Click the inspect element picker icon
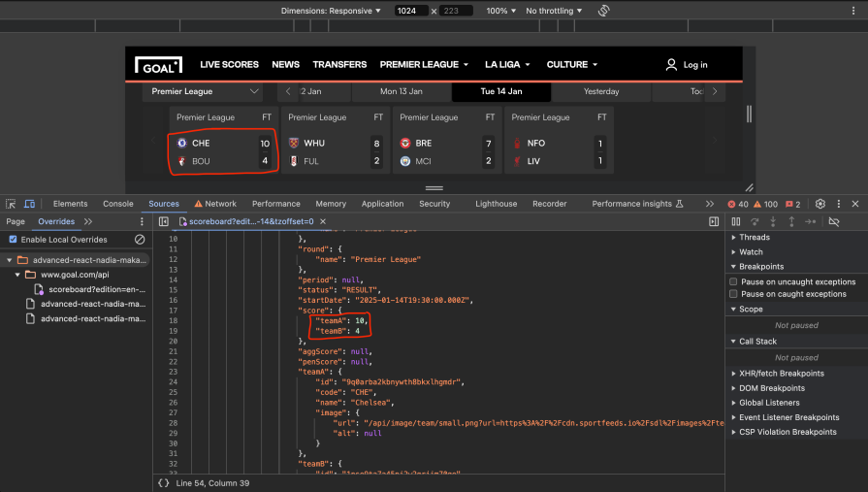The image size is (868, 492). coord(11,204)
